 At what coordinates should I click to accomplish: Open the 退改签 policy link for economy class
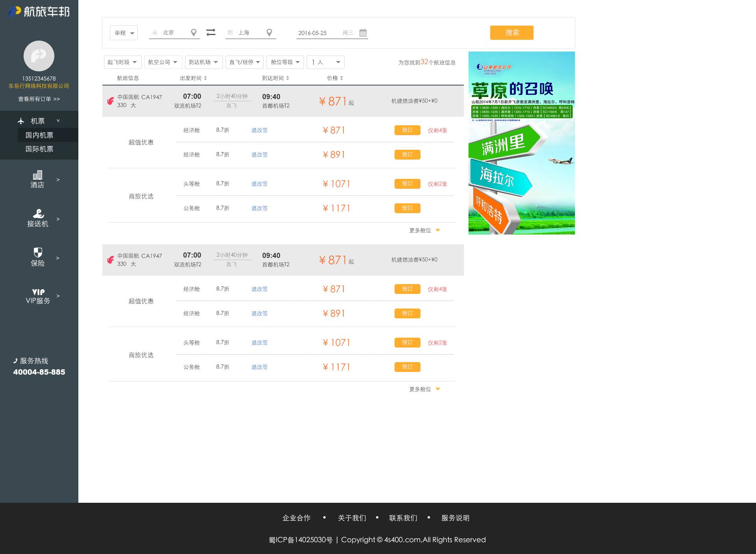259,130
